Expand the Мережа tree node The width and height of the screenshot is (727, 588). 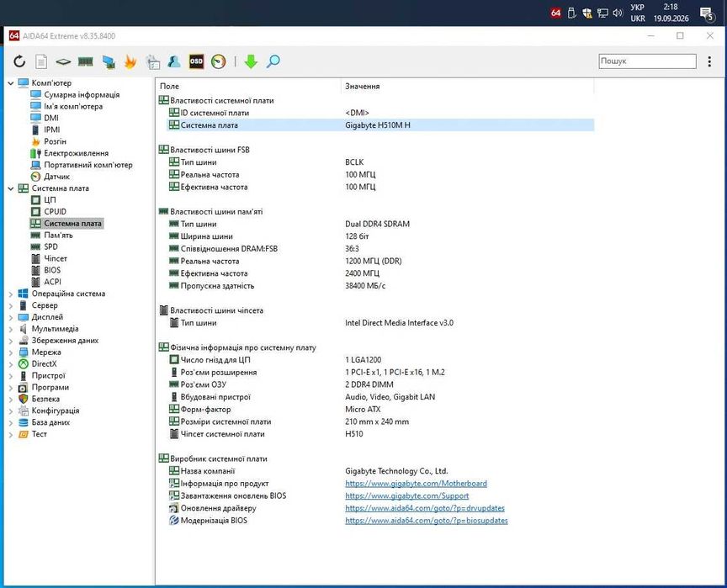click(11, 352)
